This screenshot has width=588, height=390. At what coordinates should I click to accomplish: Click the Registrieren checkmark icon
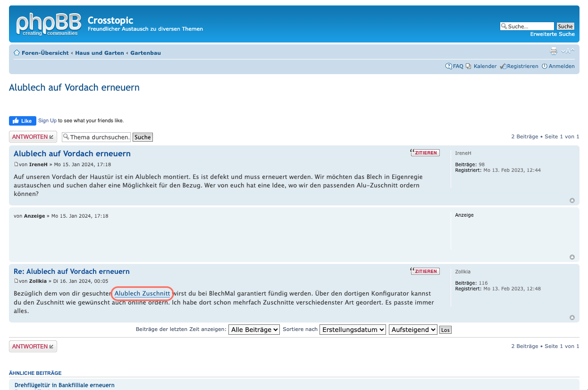coord(502,66)
